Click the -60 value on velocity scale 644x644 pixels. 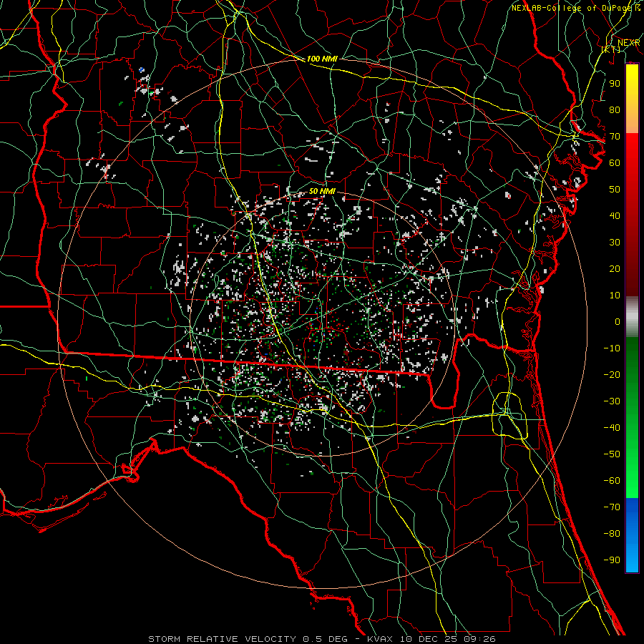coord(612,481)
